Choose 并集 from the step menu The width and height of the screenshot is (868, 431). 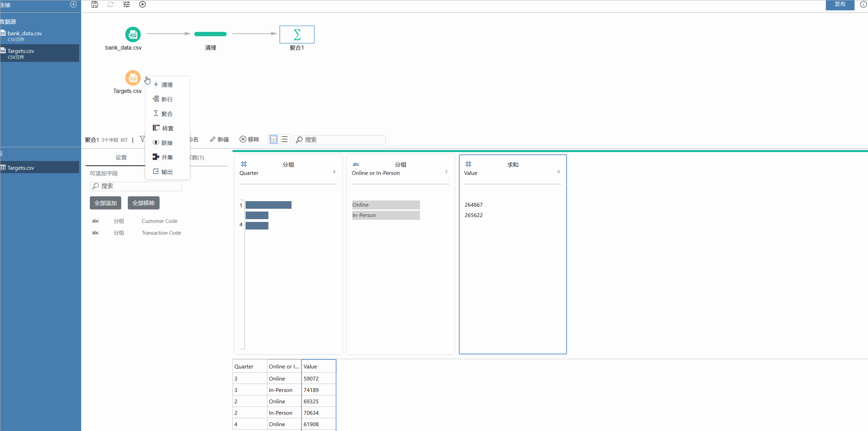pyautogui.click(x=167, y=157)
